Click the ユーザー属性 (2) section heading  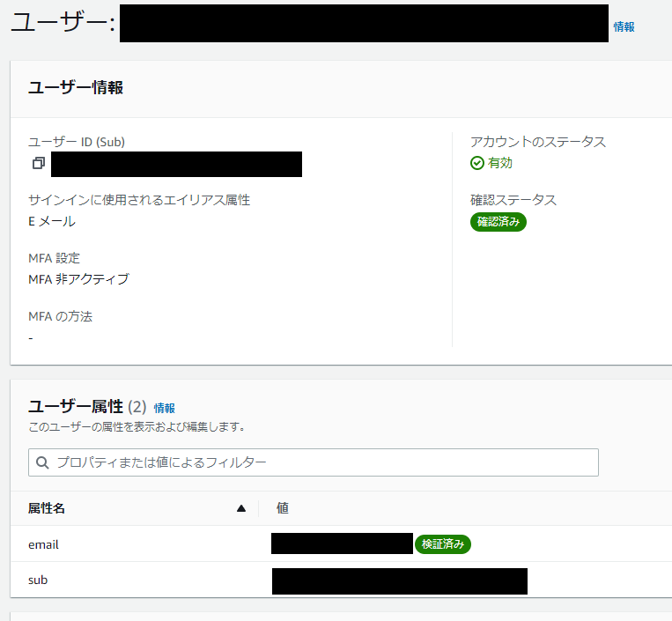[x=87, y=406]
